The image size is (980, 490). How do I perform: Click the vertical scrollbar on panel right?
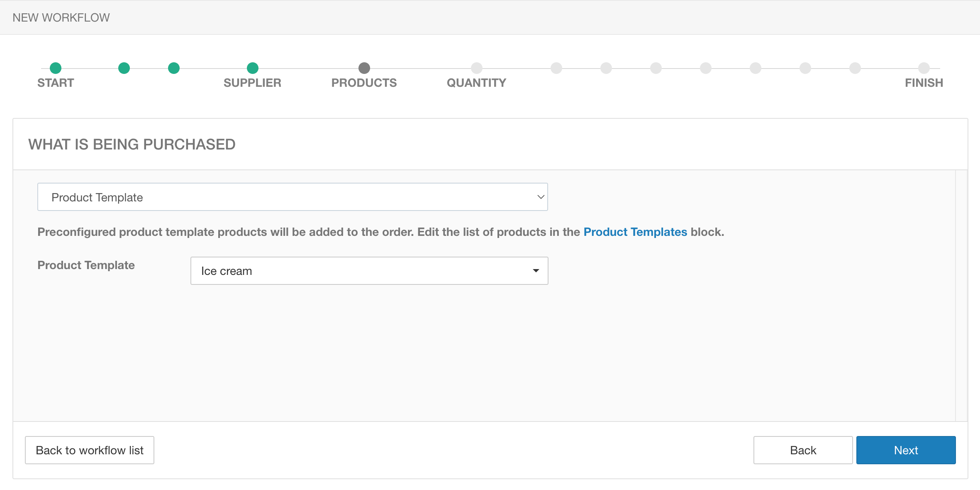coord(961,295)
